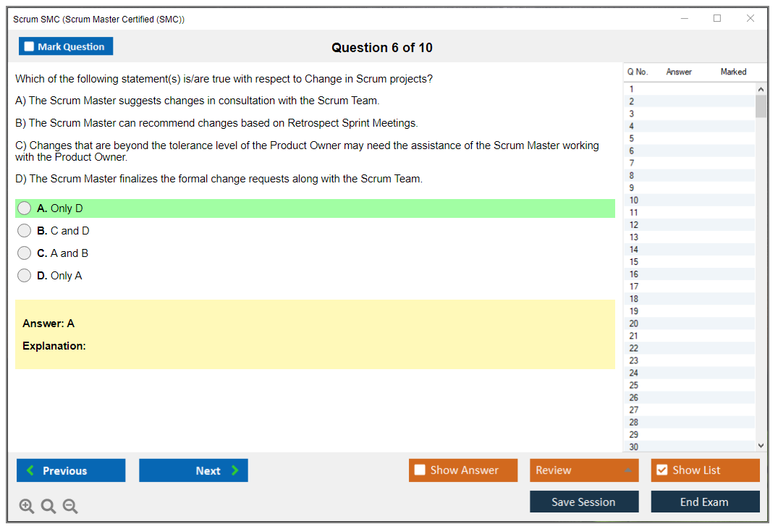This screenshot has height=532, width=778.
Task: Click the zoom in magnifier icon
Action: (26, 507)
